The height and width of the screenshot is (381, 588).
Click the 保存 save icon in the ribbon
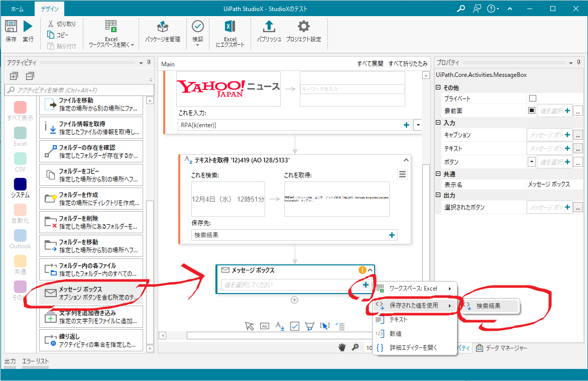(11, 26)
